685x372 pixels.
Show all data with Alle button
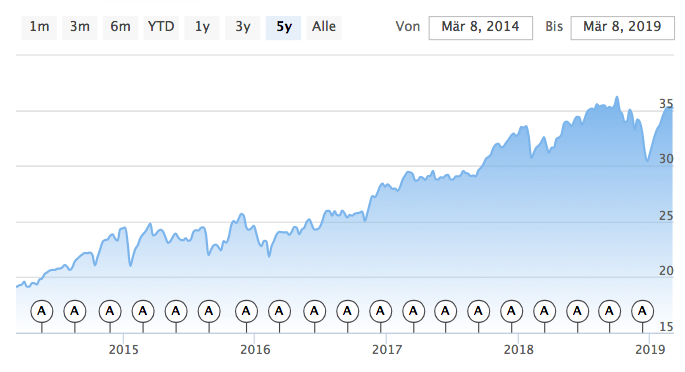[x=324, y=28]
